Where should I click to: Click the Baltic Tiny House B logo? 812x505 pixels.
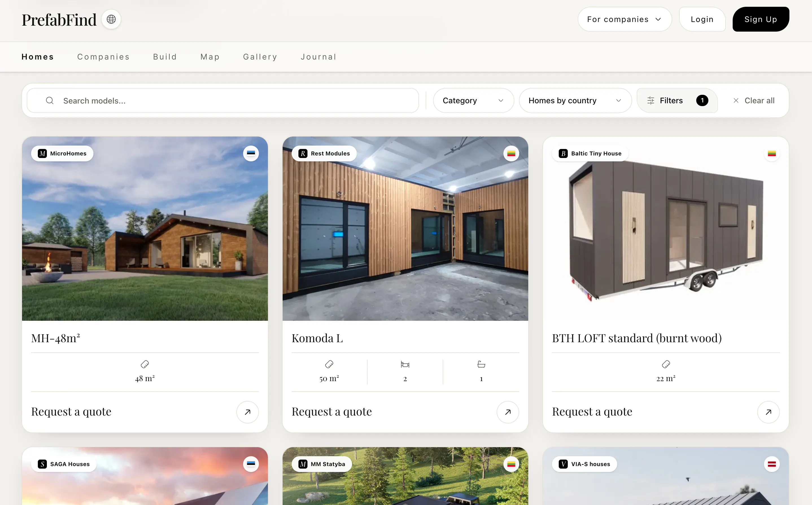(x=563, y=154)
